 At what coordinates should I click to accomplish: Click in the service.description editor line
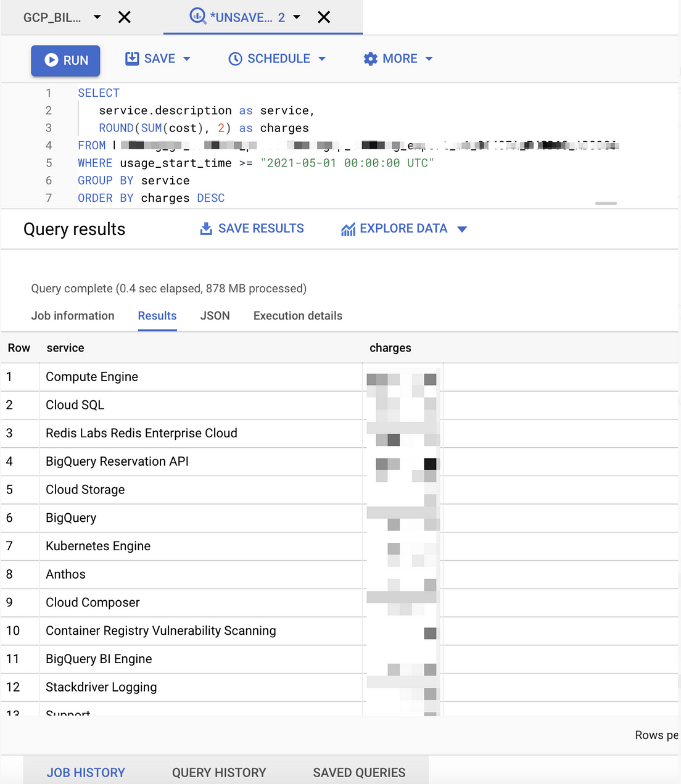click(207, 110)
